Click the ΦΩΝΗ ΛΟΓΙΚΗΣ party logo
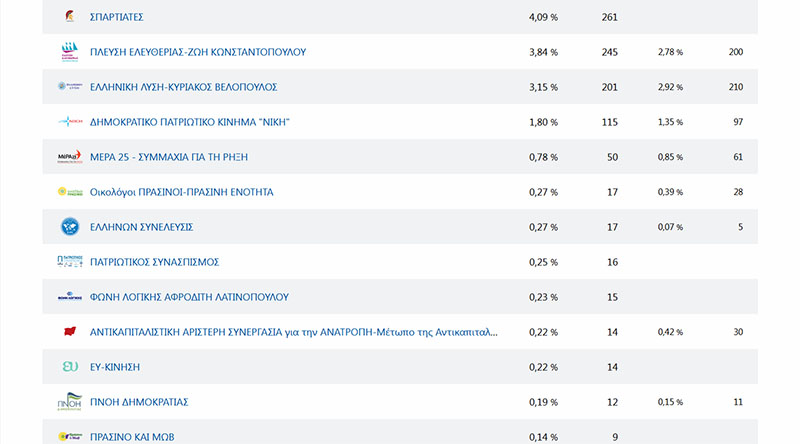 pyautogui.click(x=68, y=297)
